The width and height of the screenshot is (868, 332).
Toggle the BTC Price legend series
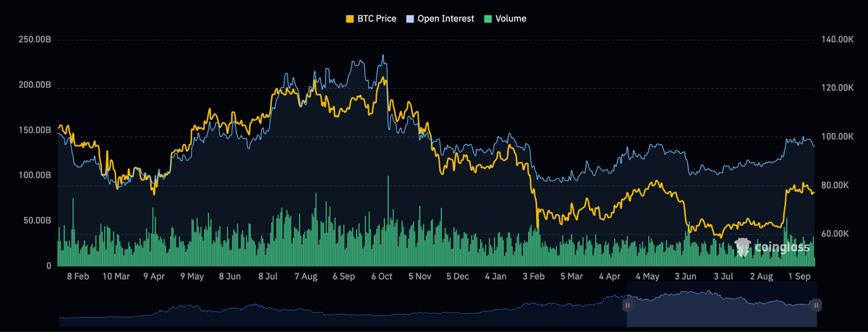click(x=372, y=19)
